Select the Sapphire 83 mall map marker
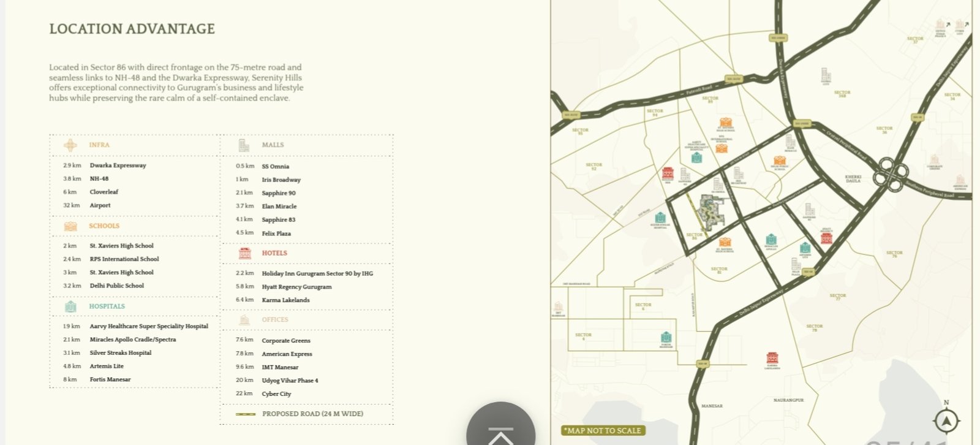980x445 pixels. pyautogui.click(x=809, y=210)
